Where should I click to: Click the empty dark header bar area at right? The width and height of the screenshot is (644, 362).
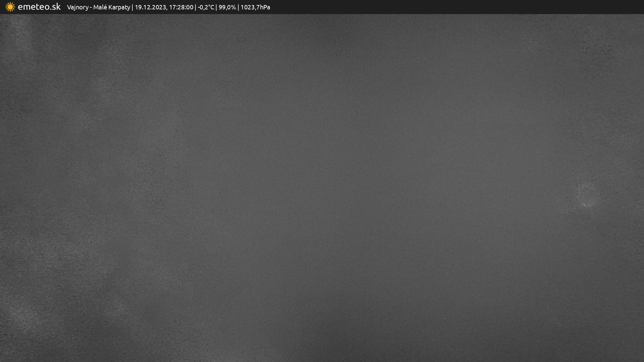coord(470,7)
